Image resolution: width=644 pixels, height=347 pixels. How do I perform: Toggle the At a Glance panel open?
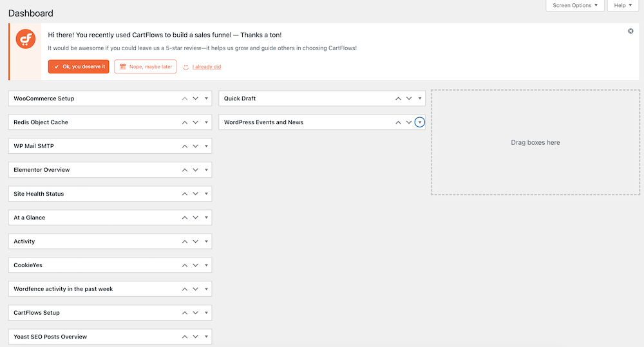(x=207, y=218)
